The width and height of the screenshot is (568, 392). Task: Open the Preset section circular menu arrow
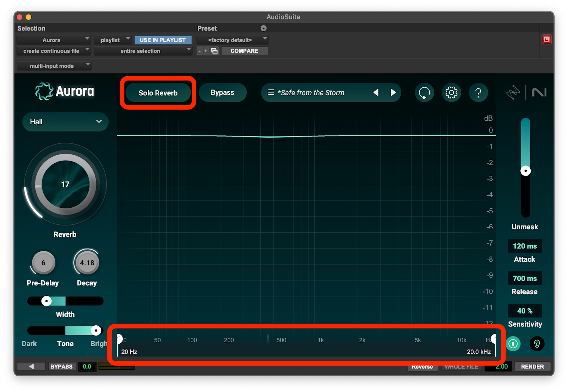(x=263, y=28)
